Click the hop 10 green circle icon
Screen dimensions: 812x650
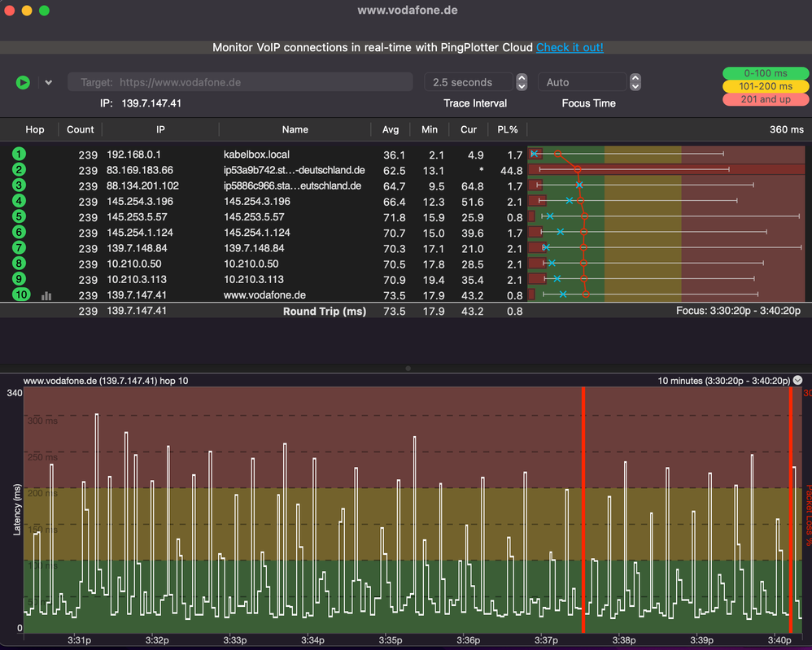(x=20, y=294)
